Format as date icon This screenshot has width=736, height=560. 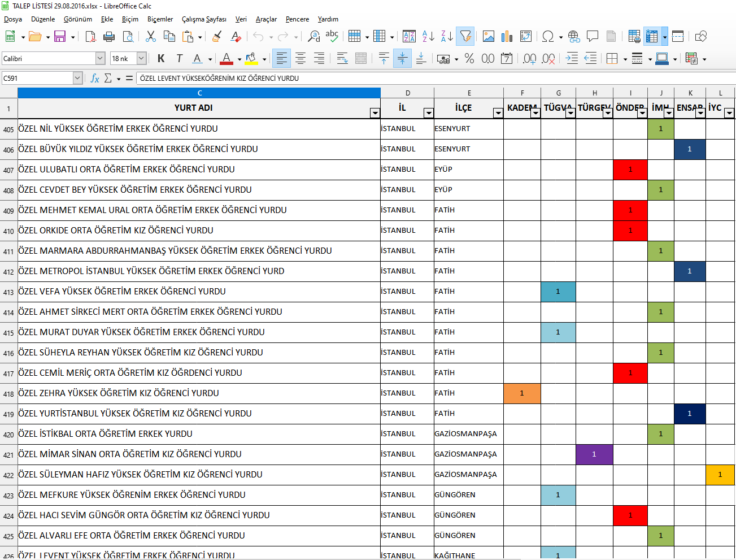507,59
